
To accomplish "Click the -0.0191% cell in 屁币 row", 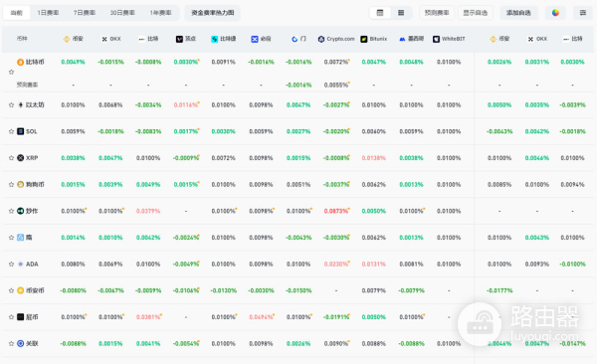I will pyautogui.click(x=336, y=317).
